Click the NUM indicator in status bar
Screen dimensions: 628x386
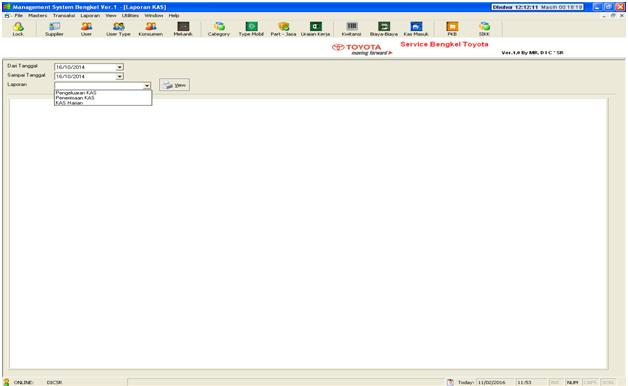(x=572, y=382)
